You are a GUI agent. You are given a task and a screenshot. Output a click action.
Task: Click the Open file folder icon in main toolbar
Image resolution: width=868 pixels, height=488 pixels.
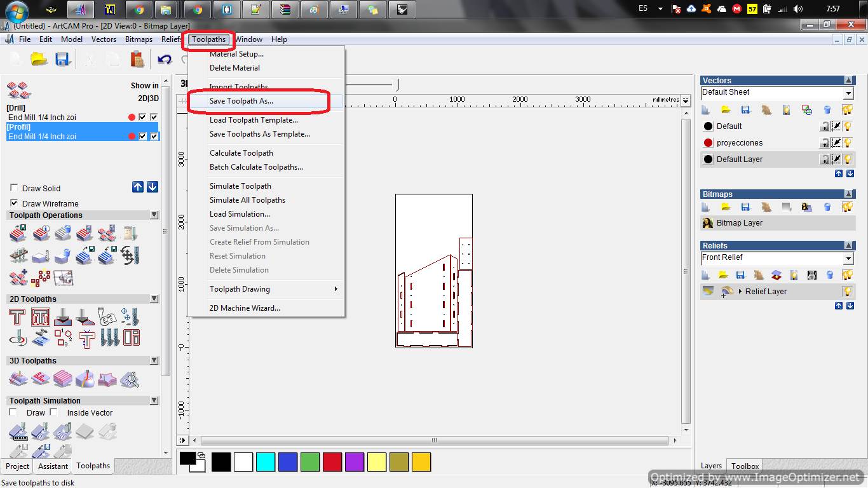[x=39, y=59]
